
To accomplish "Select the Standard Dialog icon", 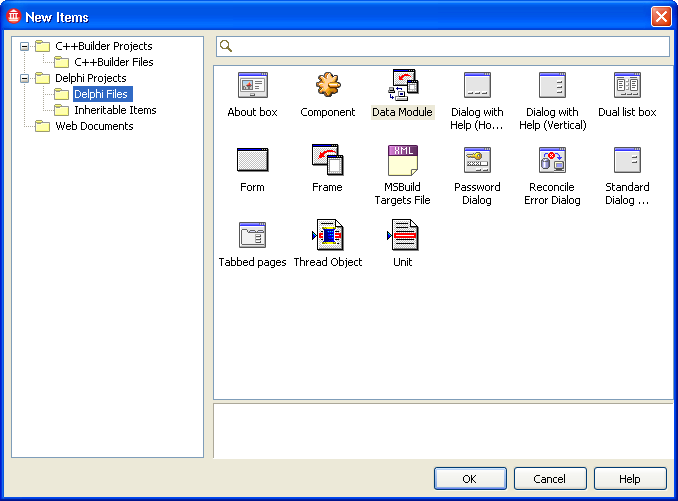I will [627, 160].
